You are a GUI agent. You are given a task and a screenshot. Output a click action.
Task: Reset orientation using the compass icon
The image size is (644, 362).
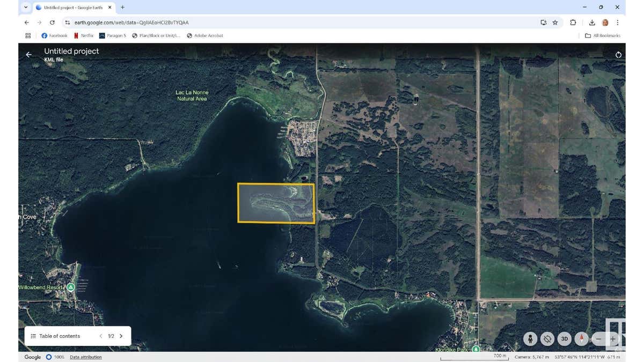pyautogui.click(x=582, y=339)
